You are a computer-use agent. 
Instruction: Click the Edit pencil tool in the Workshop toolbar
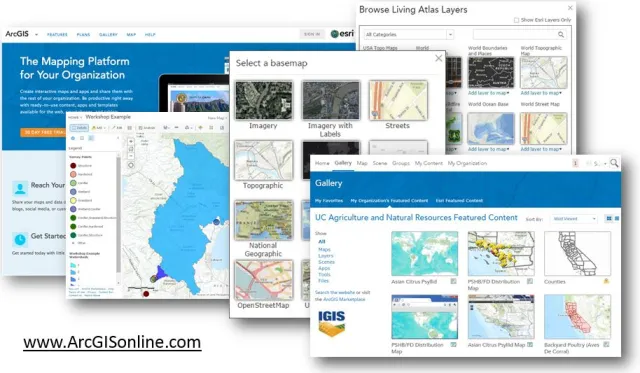coord(117,128)
